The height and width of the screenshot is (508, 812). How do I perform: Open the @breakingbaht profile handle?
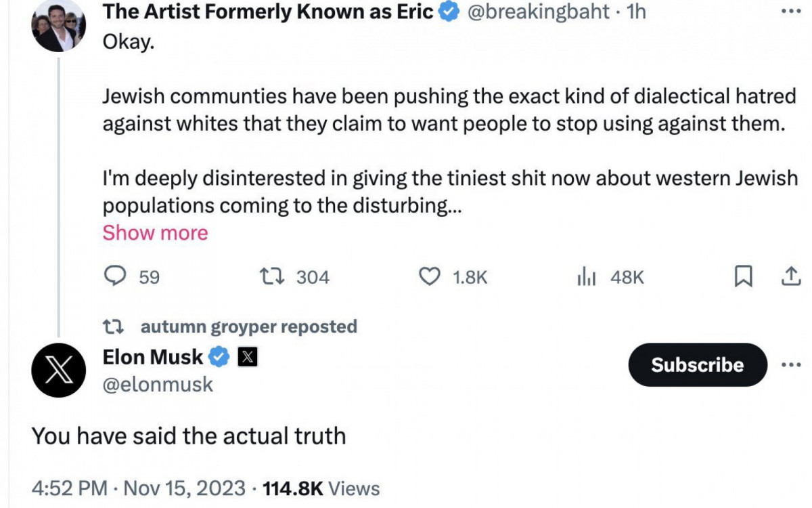click(x=539, y=12)
